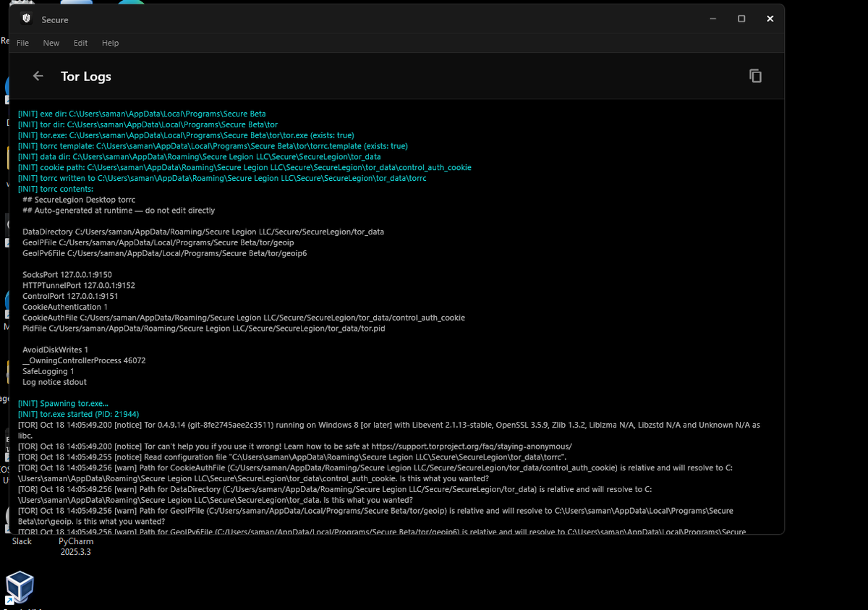Click the 'GeoIPFile' config line
The image size is (868, 610).
157,242
